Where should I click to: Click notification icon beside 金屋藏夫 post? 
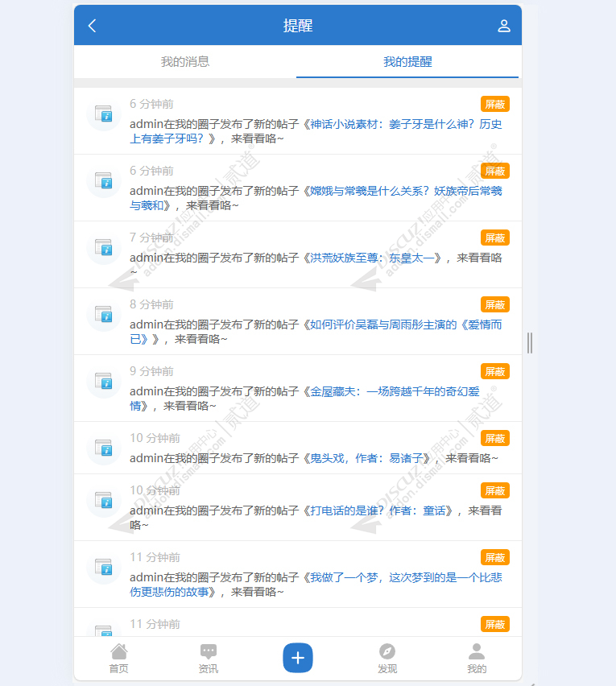[x=104, y=381]
